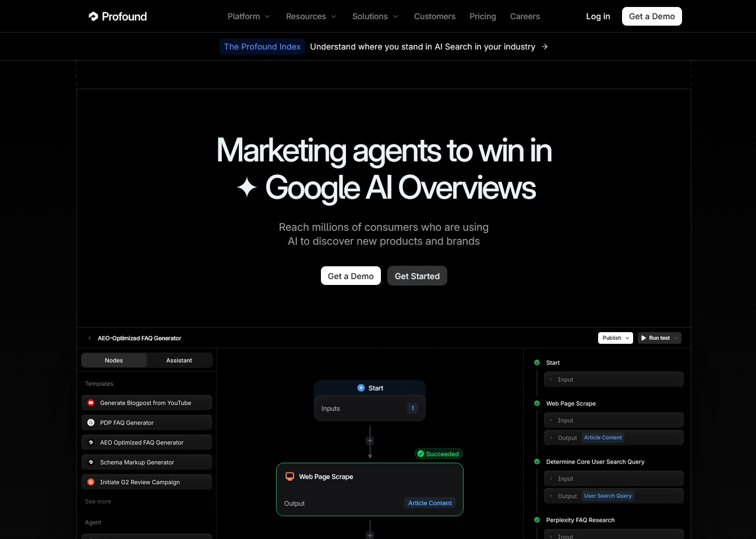Click the Google icon on PDP FAQ Generator
756x539 pixels.
click(x=91, y=422)
